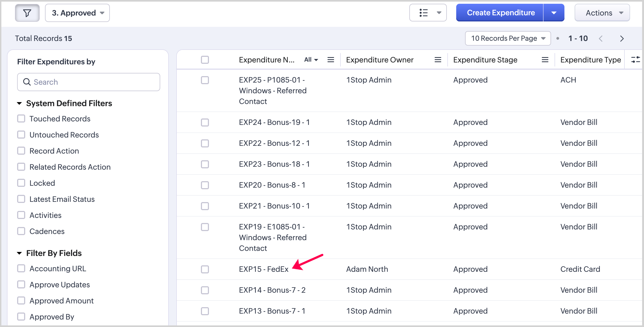Image resolution: width=644 pixels, height=327 pixels.
Task: Open Expenditure Owner column menu icon
Action: 438,60
